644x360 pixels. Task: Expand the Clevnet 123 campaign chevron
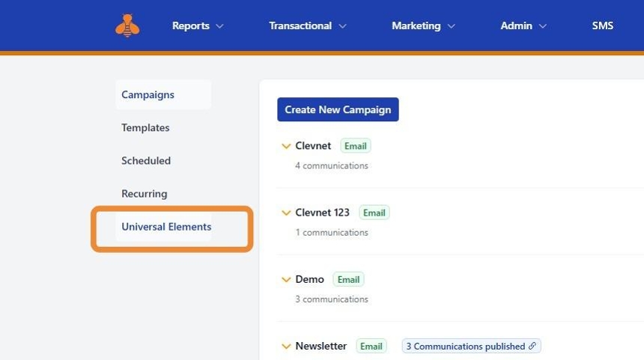pos(286,213)
